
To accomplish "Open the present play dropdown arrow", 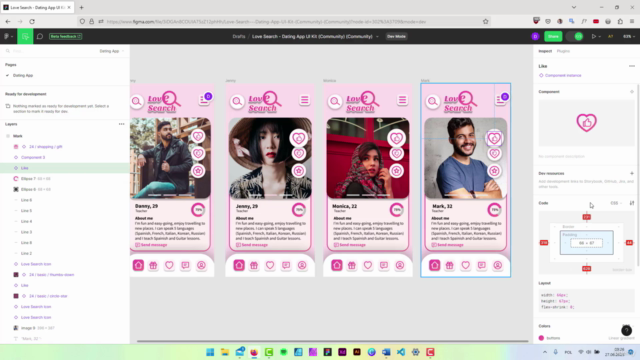I will pyautogui.click(x=599, y=36).
